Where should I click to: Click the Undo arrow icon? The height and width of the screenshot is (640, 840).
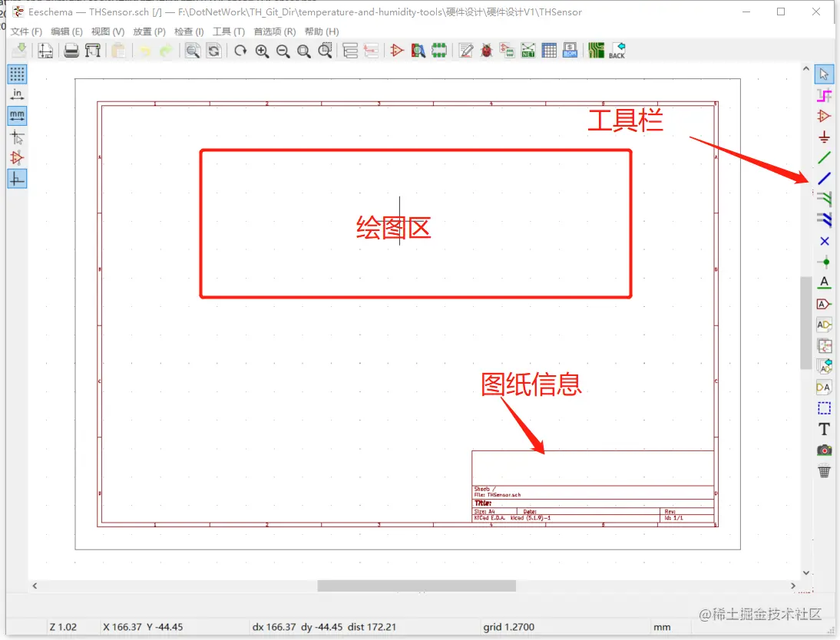tap(144, 51)
